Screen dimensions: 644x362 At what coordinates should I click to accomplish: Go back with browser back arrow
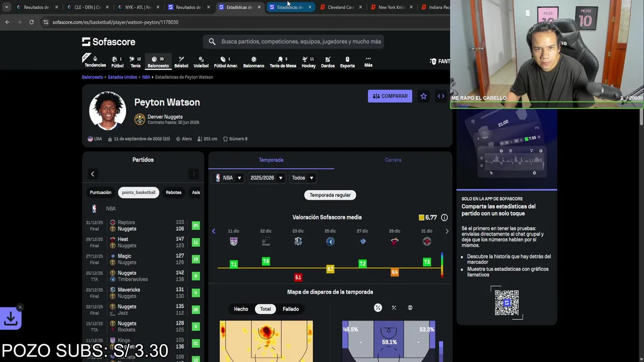click(7, 22)
